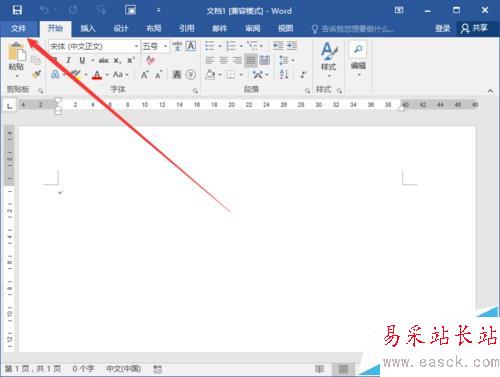Toggle strikethrough (abc) formatting
500x377 pixels.
click(x=104, y=60)
